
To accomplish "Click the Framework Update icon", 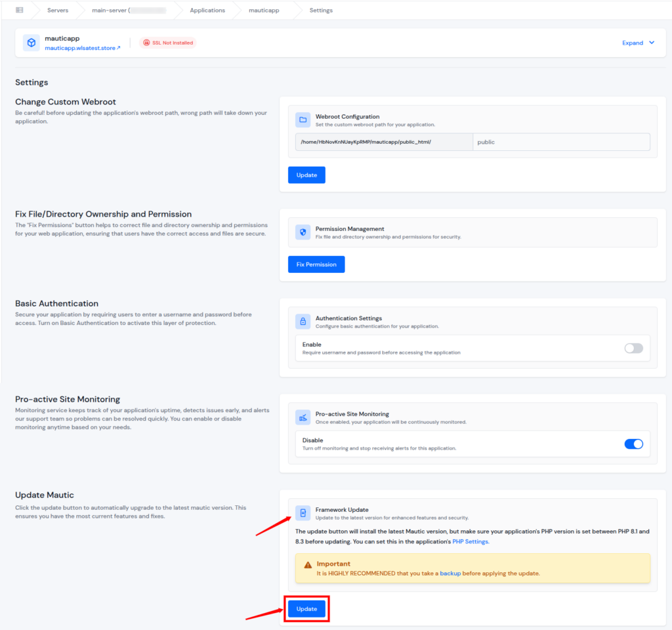I will (303, 513).
